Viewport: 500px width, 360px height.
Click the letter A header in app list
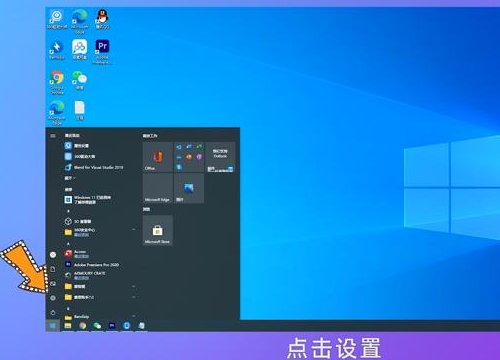68,244
